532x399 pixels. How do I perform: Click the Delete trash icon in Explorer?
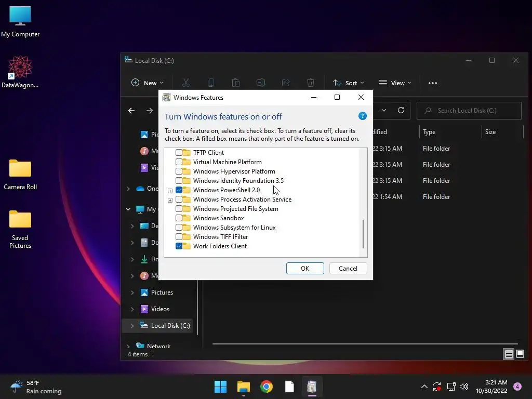[x=311, y=83]
